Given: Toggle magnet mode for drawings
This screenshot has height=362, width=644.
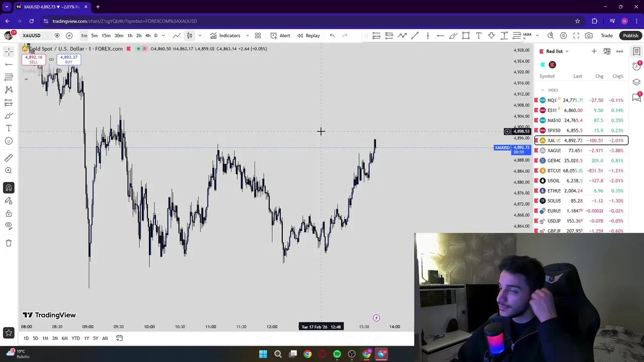Looking at the screenshot, I should [9, 188].
